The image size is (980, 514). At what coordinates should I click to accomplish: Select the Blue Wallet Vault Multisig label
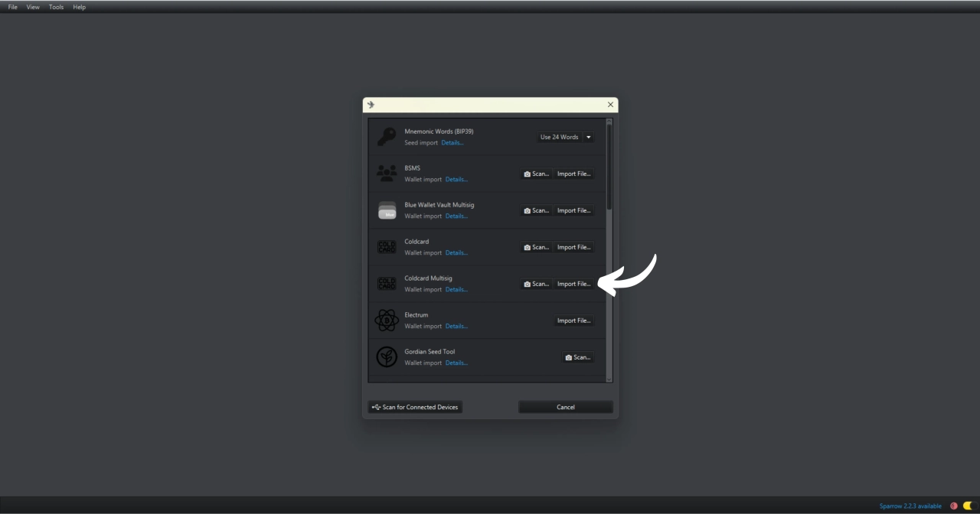click(x=439, y=205)
